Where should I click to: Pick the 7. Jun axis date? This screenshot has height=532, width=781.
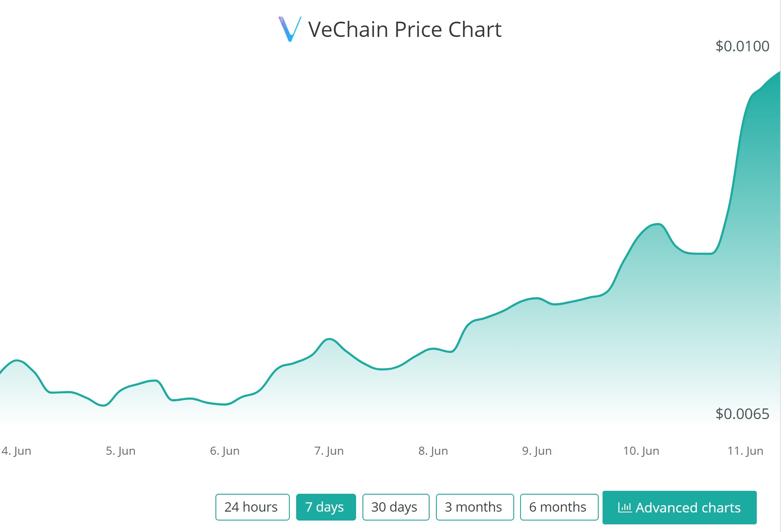329,451
